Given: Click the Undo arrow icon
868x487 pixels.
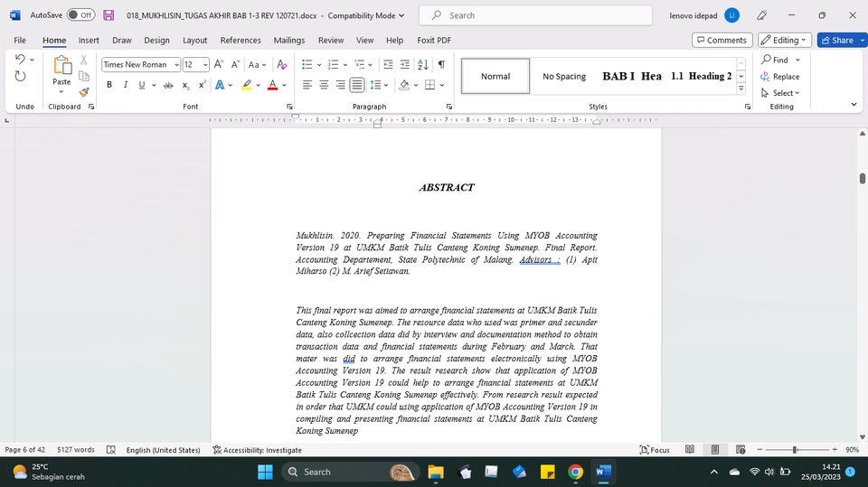Looking at the screenshot, I should [x=20, y=60].
